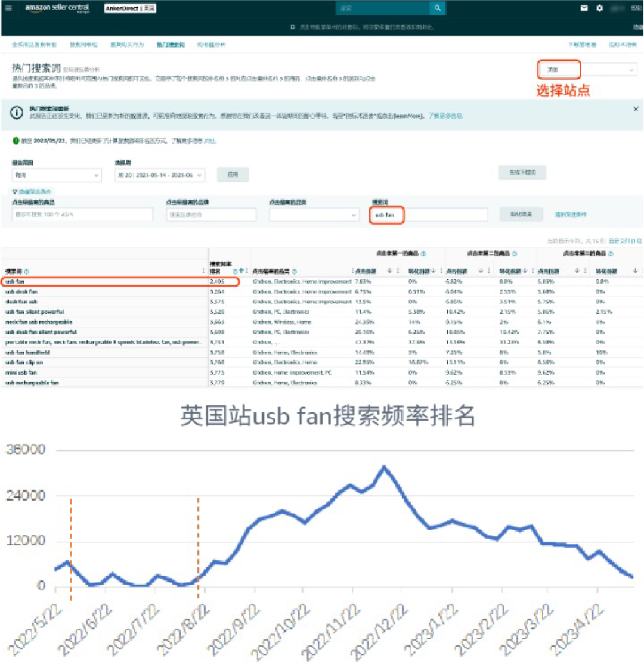Sort third product click share column arrow
The width and height of the screenshot is (644, 662).
pyautogui.click(x=577, y=271)
